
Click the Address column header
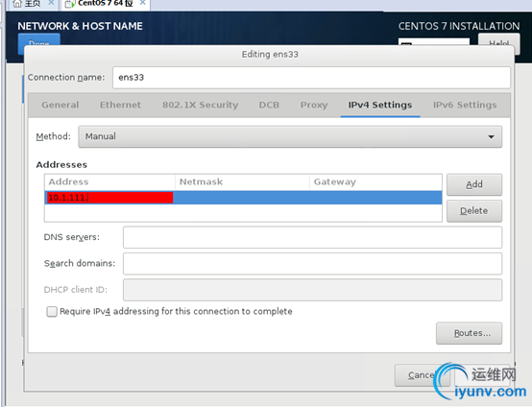[x=109, y=181]
